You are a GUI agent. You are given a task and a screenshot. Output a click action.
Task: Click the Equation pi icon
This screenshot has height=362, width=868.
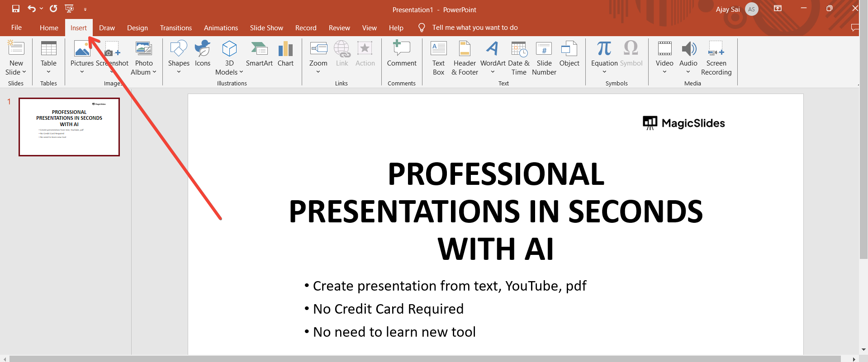(604, 48)
